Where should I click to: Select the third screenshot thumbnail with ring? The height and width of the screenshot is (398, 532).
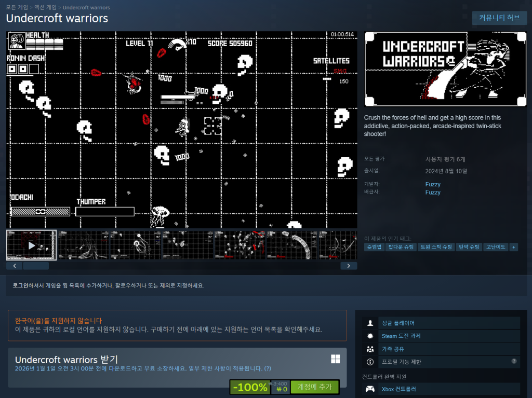tap(136, 245)
